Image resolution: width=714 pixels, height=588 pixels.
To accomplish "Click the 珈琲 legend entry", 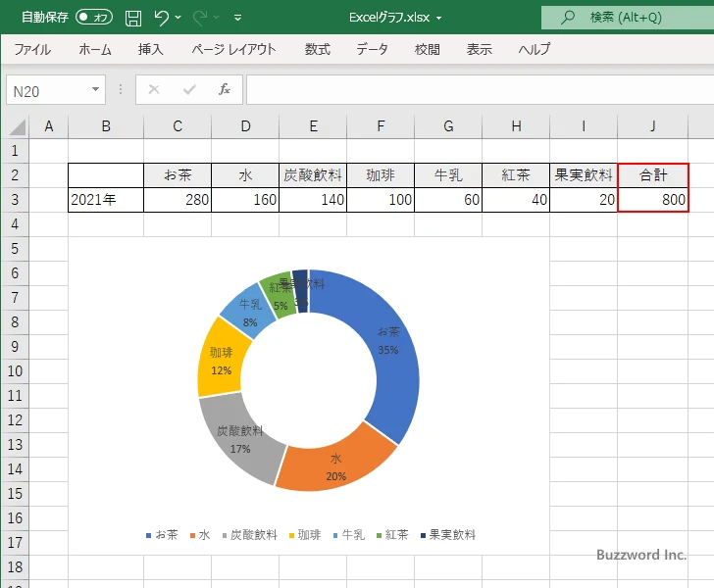I will click(x=305, y=535).
